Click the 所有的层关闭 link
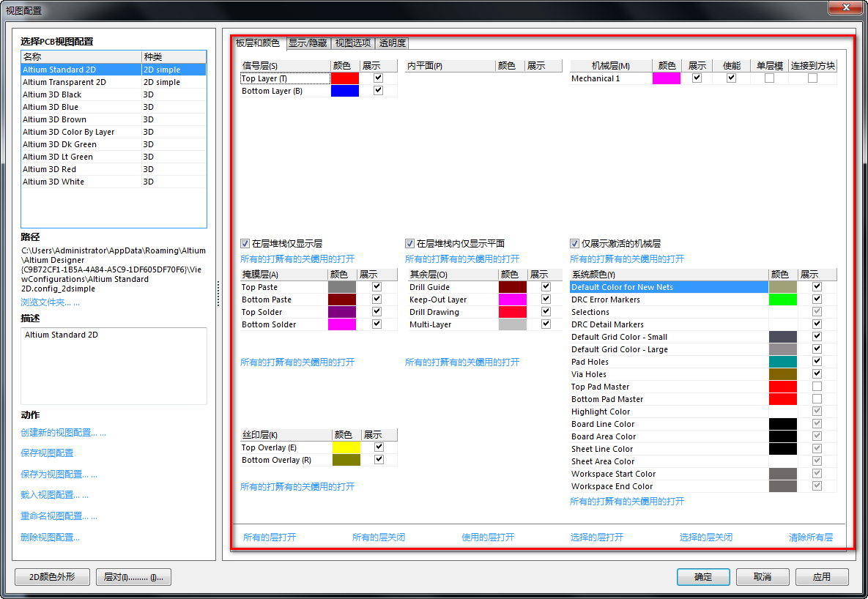Screen dimensions: 868x599 [379, 537]
